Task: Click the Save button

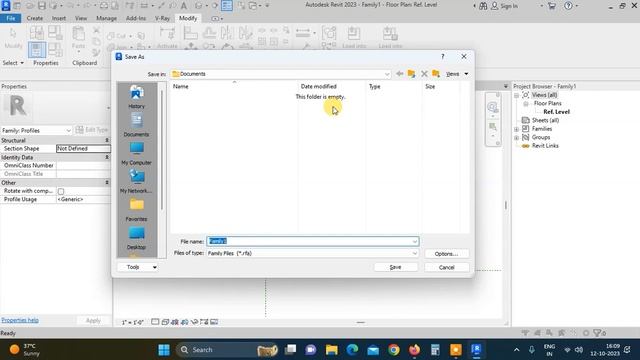Action: coord(396,267)
